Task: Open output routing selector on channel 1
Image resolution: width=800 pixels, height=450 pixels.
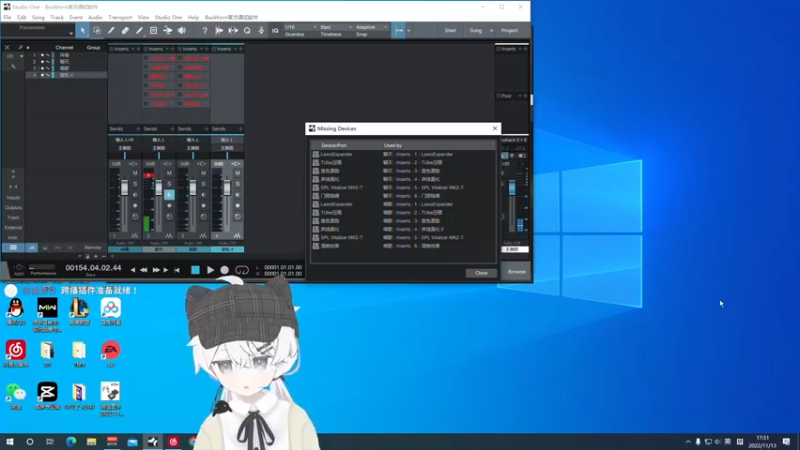Action: pyautogui.click(x=124, y=148)
